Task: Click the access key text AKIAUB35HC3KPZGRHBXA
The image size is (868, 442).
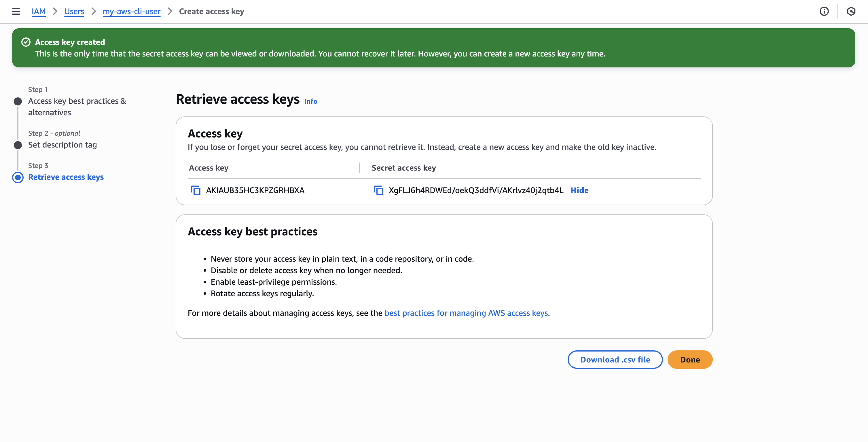Action: tap(255, 190)
